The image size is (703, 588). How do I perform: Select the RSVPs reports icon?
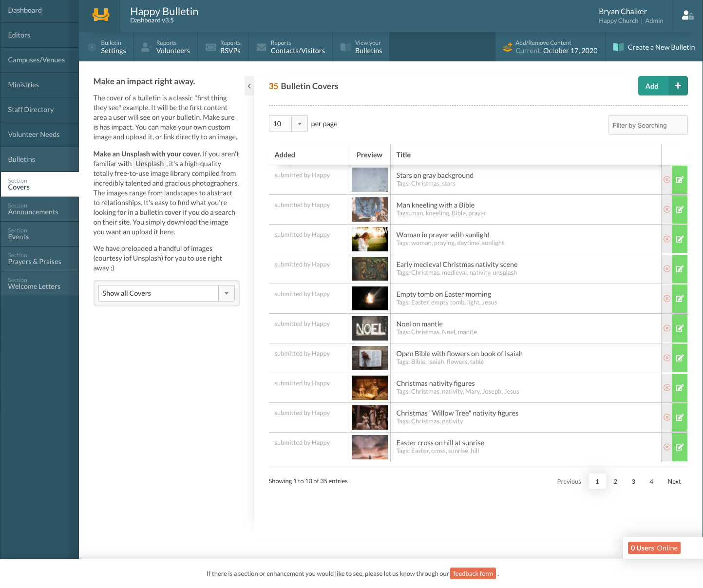point(210,47)
